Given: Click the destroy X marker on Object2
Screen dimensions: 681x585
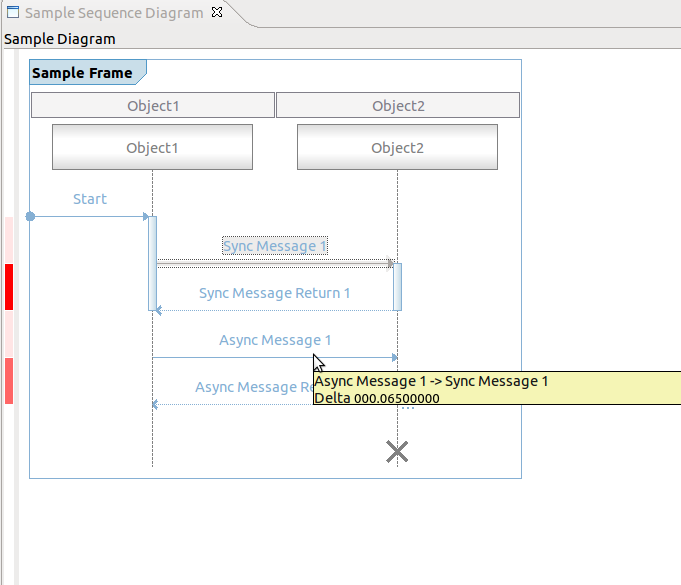Looking at the screenshot, I should coord(397,452).
